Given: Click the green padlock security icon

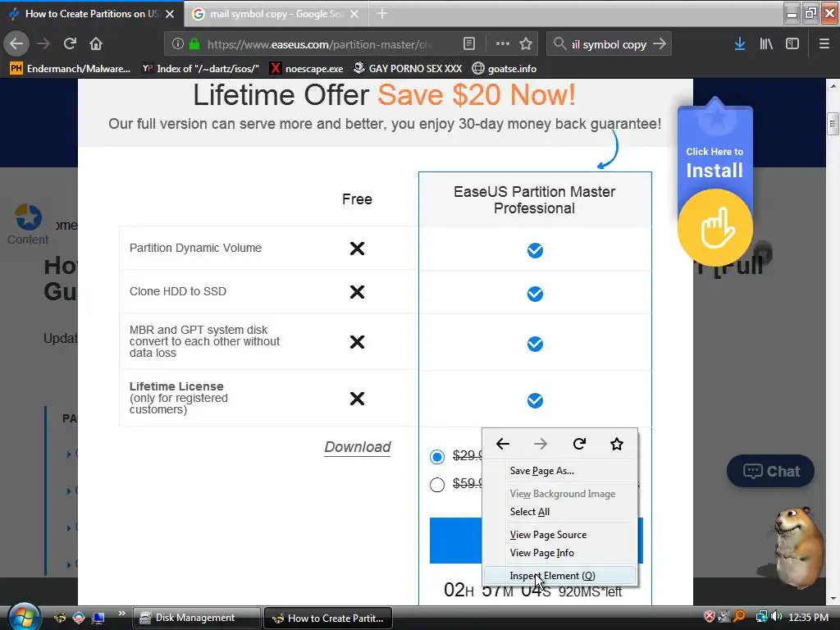Looking at the screenshot, I should pyautogui.click(x=194, y=44).
